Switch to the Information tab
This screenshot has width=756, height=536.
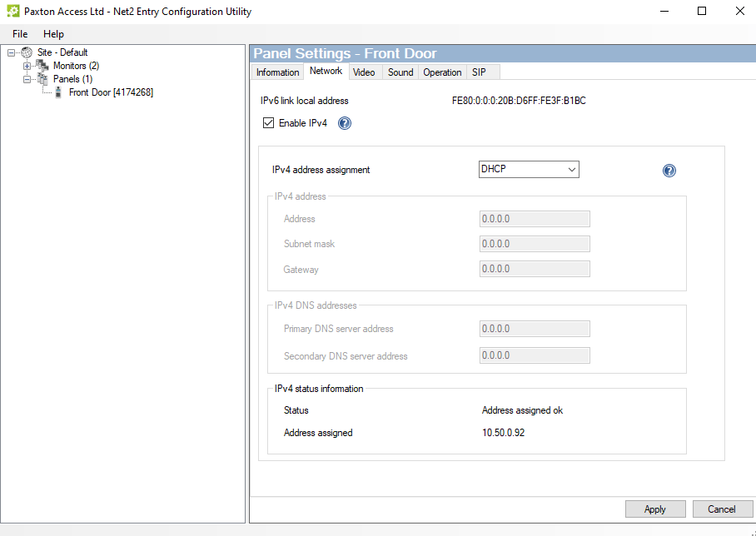(x=278, y=72)
